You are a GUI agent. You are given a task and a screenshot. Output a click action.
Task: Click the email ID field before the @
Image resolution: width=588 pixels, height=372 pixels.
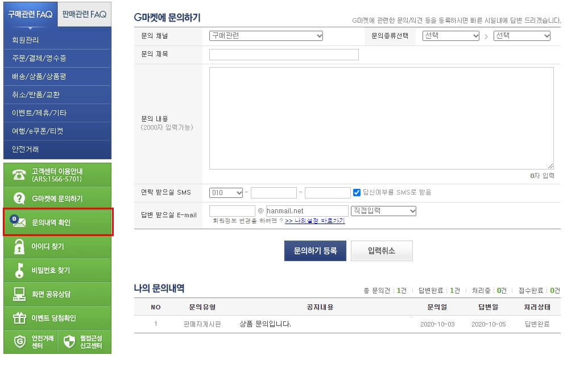pos(232,211)
